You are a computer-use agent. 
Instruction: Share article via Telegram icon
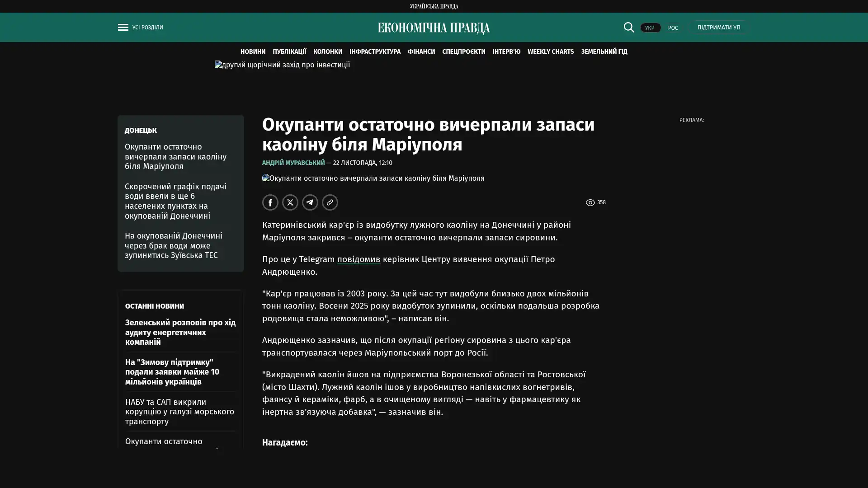[310, 202]
